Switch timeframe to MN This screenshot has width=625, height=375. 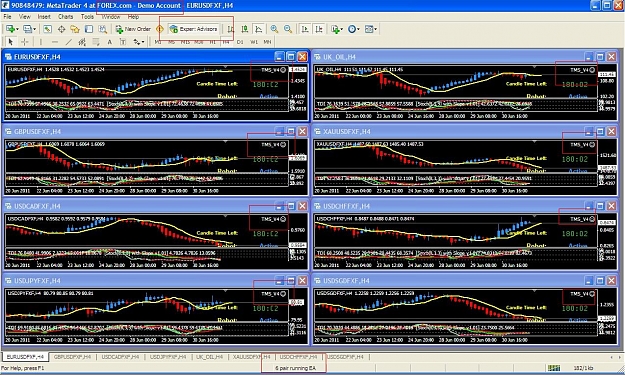267,42
